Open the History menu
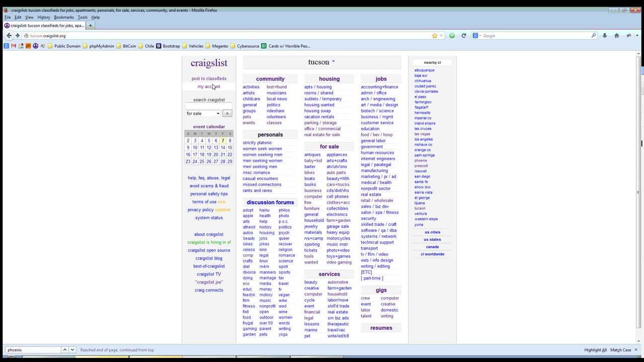The height and width of the screenshot is (362, 644). click(x=44, y=17)
